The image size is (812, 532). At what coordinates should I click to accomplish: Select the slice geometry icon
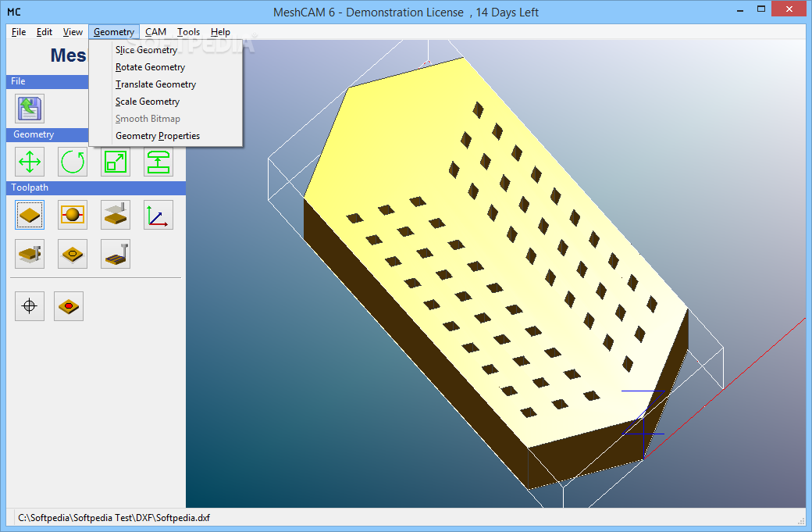click(x=158, y=162)
